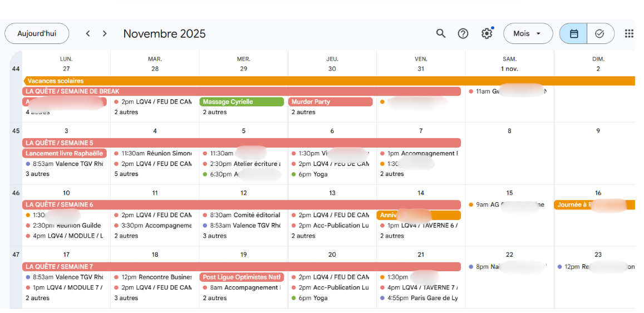The width and height of the screenshot is (644, 313).
Task: Expand "3 autres" on Wednesday 12
Action: pyautogui.click(x=215, y=236)
